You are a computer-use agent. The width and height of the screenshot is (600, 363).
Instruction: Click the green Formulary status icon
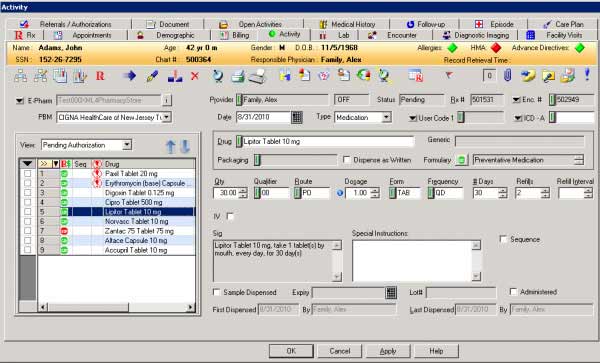coord(462,160)
